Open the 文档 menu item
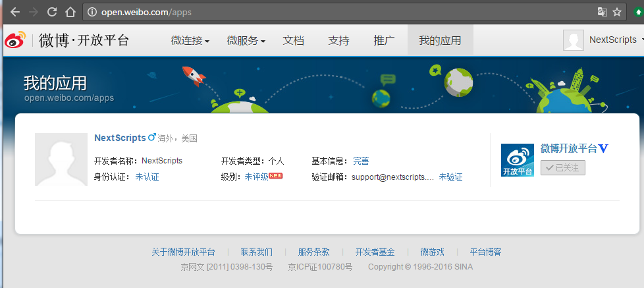 (x=293, y=41)
